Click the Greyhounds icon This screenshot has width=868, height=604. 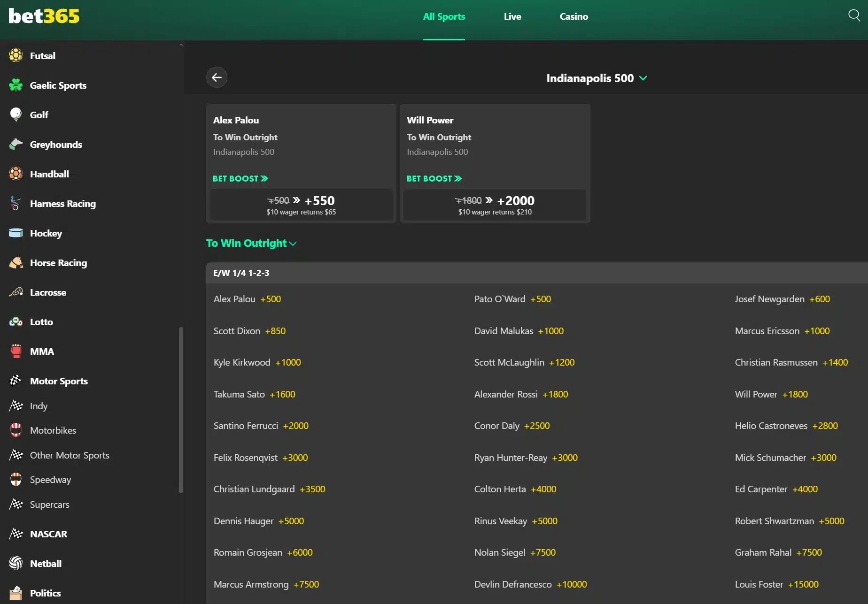[x=16, y=144]
